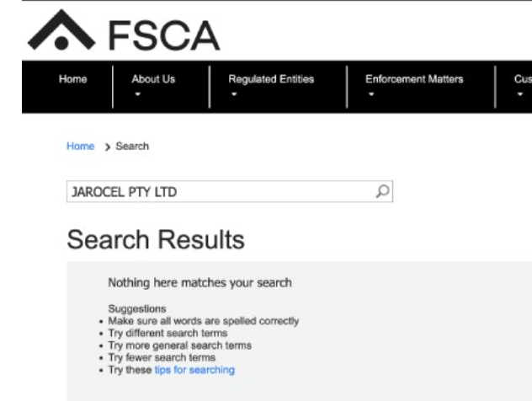The width and height of the screenshot is (532, 401).
Task: Focus the search box containing JAROCEL PTY LTD
Action: click(x=219, y=192)
